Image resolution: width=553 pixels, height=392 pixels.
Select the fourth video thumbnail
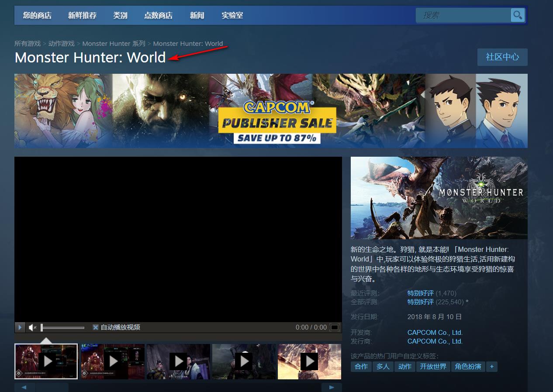point(244,361)
